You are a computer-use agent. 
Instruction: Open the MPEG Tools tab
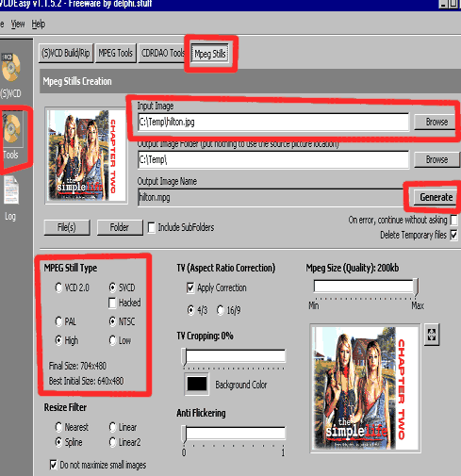tap(116, 53)
